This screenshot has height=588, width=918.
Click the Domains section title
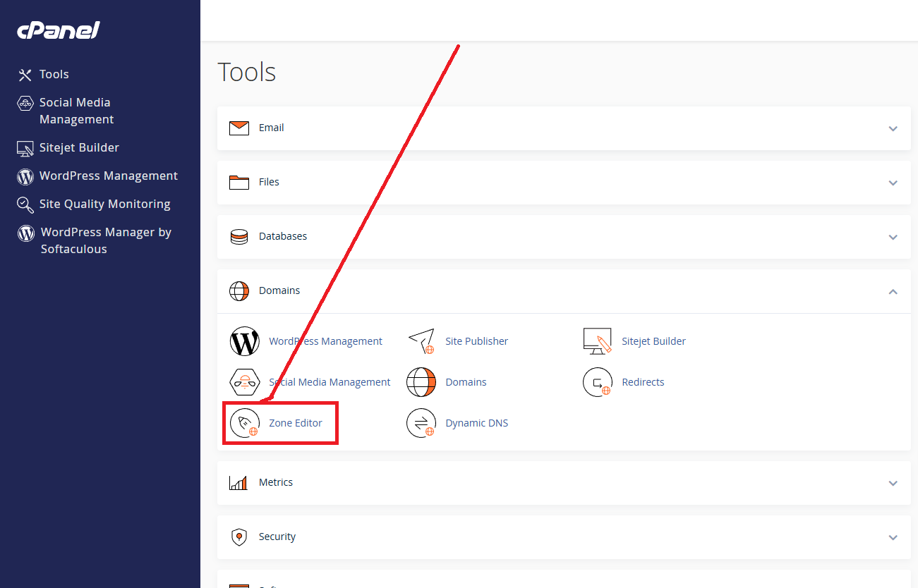[x=279, y=291]
